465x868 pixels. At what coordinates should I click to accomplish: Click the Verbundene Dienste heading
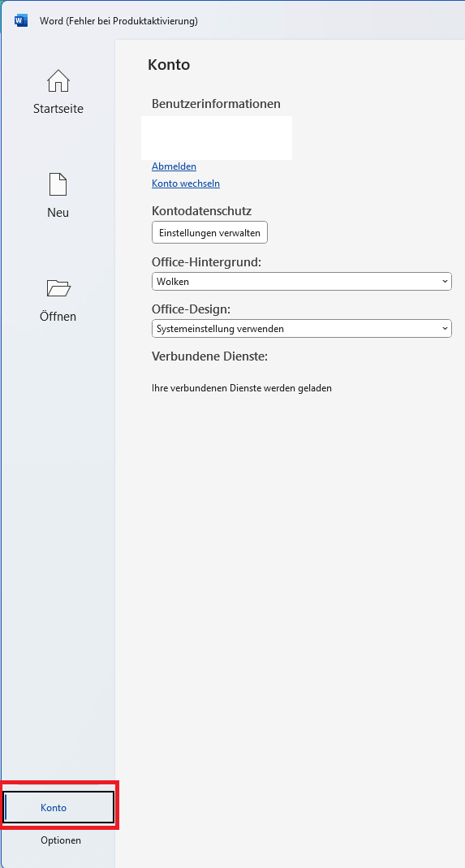pyautogui.click(x=210, y=356)
